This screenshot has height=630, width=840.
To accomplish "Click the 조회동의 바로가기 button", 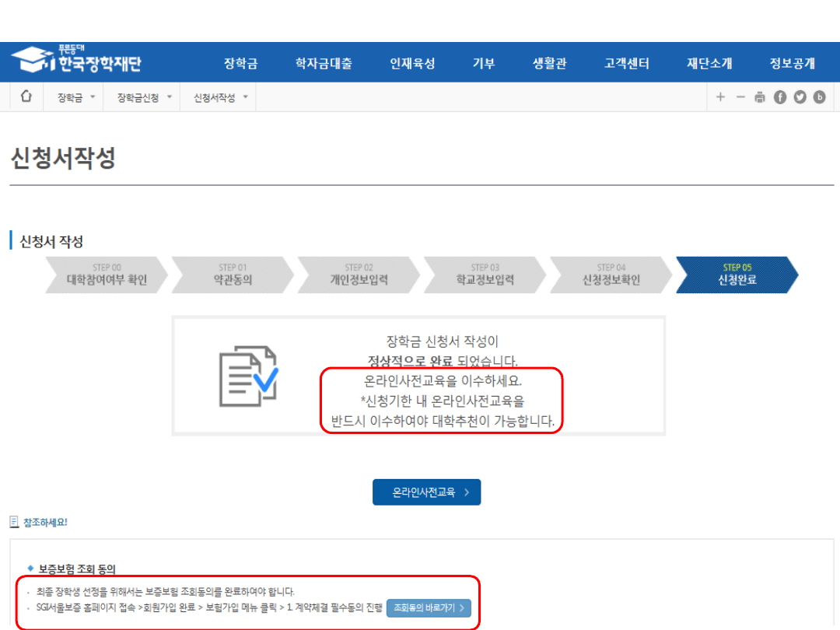I will click(429, 607).
